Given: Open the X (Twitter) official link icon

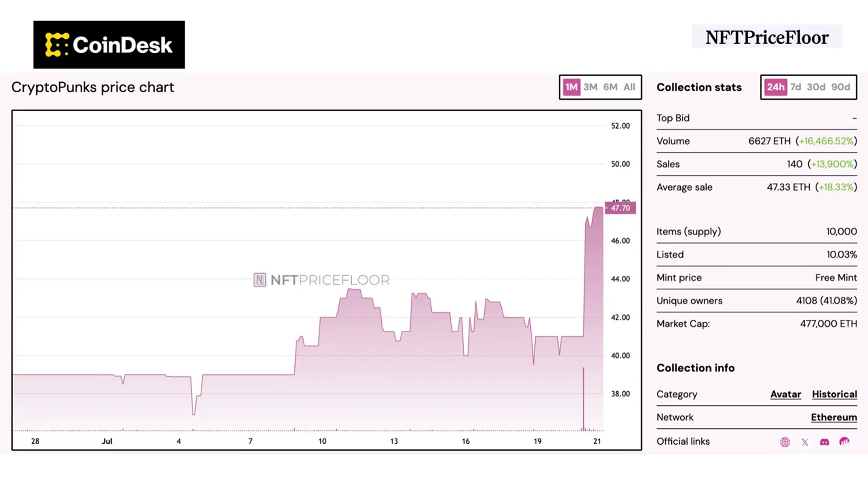Looking at the screenshot, I should click(x=805, y=442).
